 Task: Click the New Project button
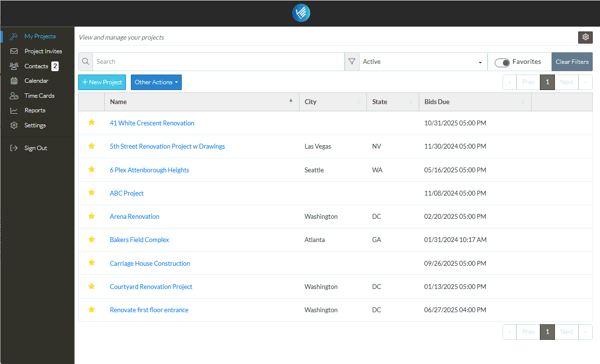[102, 82]
